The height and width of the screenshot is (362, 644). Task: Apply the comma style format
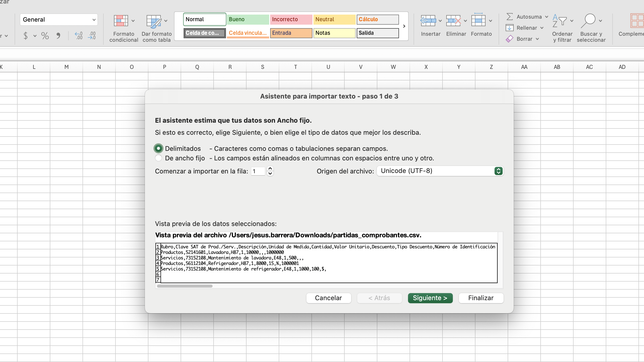tap(58, 36)
